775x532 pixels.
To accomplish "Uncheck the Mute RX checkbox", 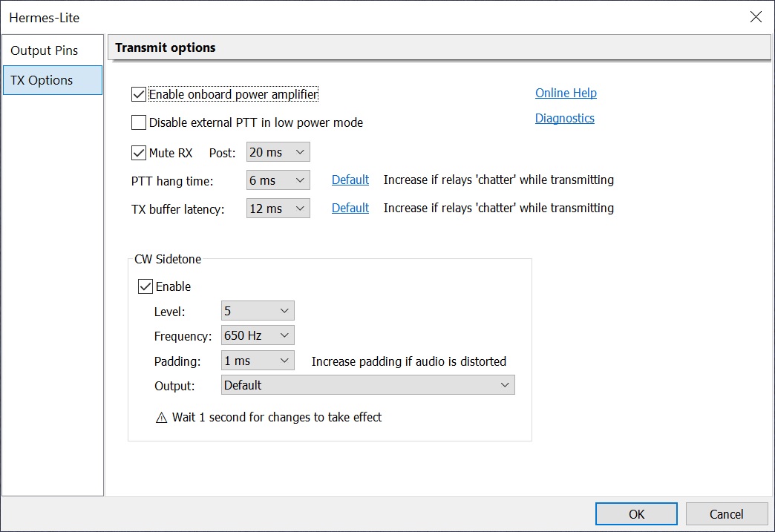I will 139,153.
